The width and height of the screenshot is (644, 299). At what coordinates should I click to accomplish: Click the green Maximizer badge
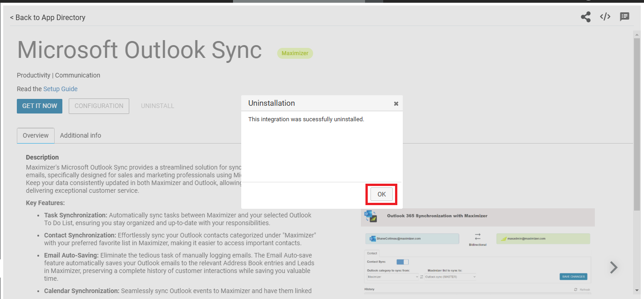(x=295, y=53)
